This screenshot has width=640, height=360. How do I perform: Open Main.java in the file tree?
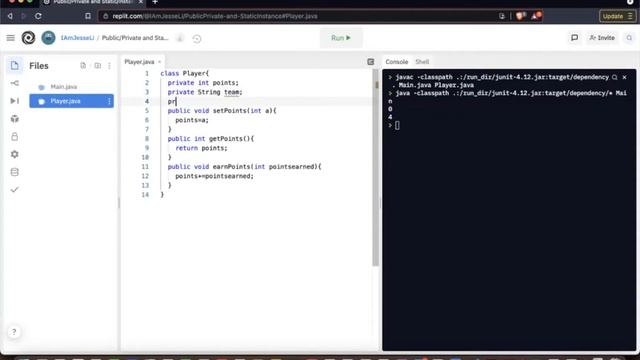pyautogui.click(x=71, y=87)
